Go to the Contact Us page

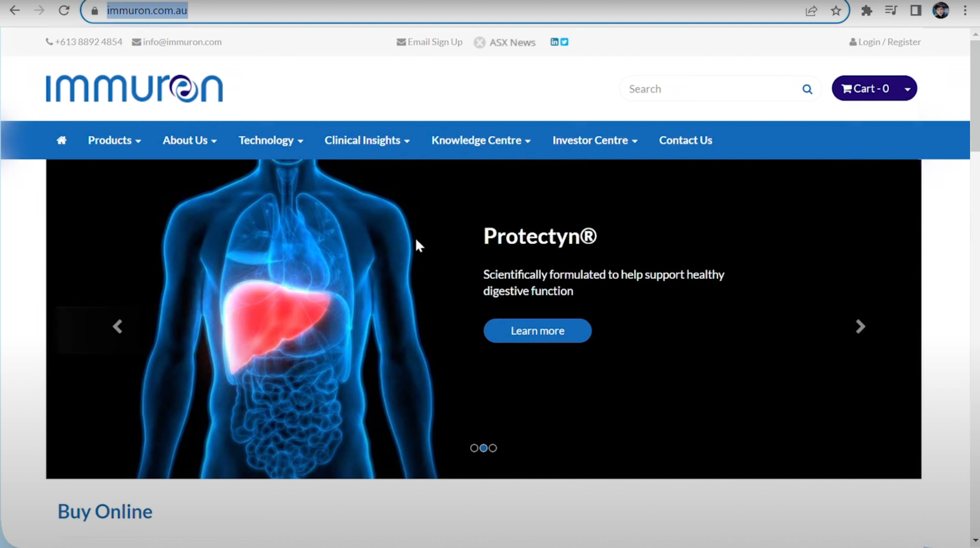click(686, 140)
